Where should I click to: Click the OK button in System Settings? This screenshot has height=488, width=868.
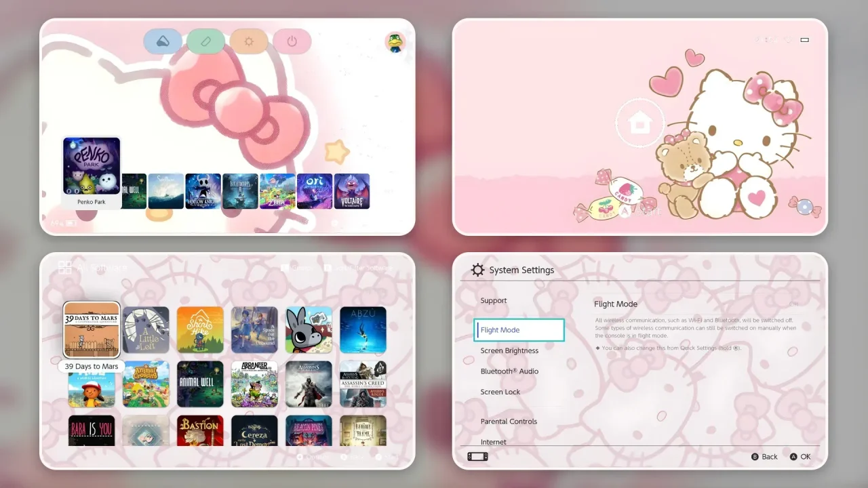coord(800,457)
